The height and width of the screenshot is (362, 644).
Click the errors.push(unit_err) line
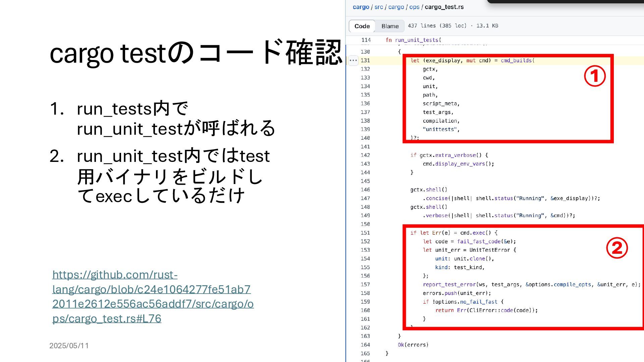click(x=457, y=293)
